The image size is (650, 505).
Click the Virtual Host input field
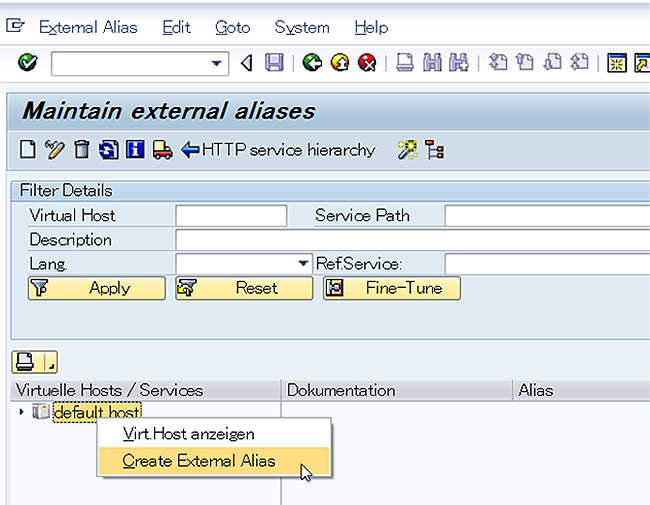click(x=231, y=216)
